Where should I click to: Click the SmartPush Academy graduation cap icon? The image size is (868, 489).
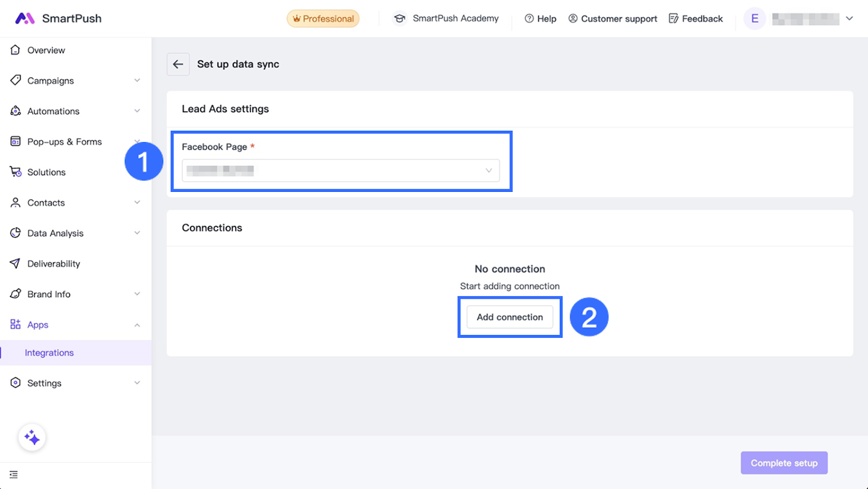pos(400,18)
